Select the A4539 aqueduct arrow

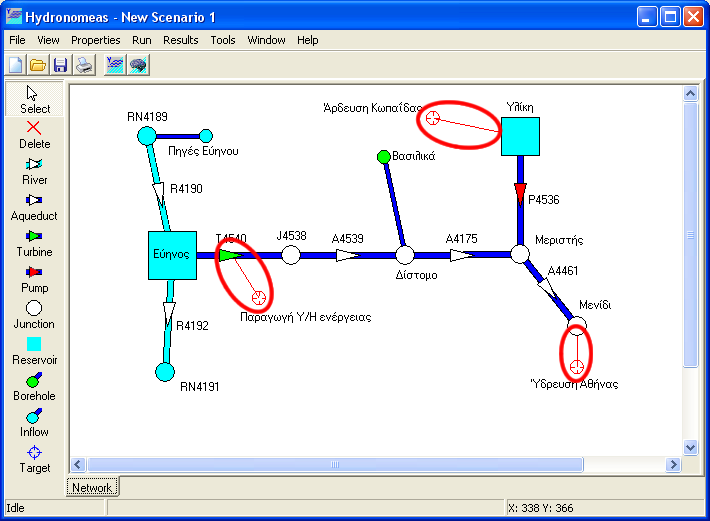click(x=348, y=256)
